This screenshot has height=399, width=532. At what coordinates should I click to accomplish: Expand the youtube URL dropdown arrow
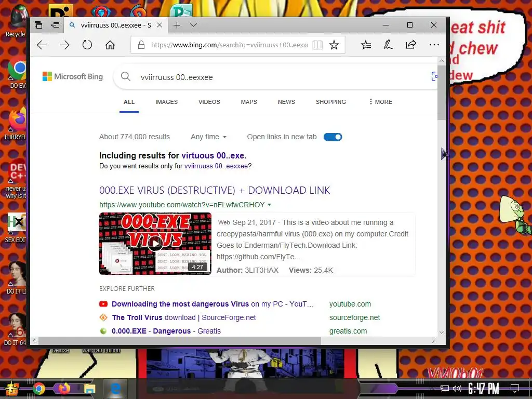click(270, 205)
